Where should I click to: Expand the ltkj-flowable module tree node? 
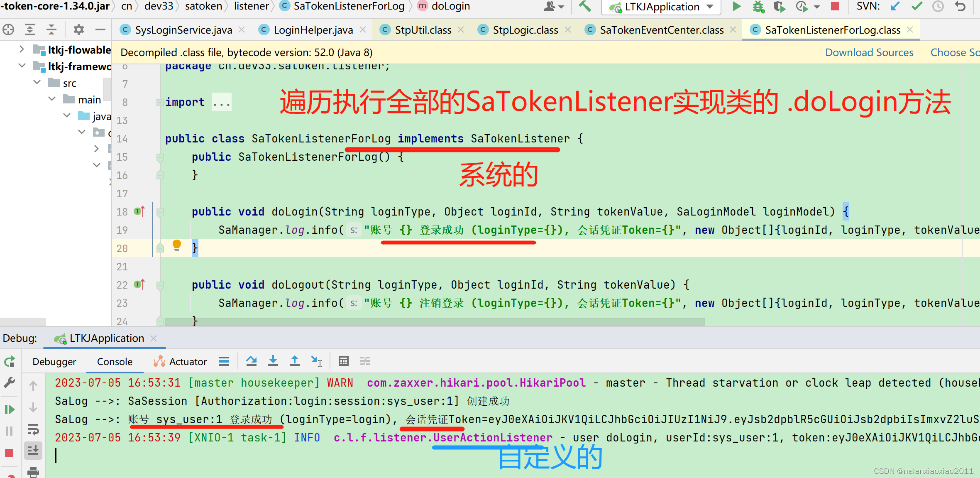(22, 49)
